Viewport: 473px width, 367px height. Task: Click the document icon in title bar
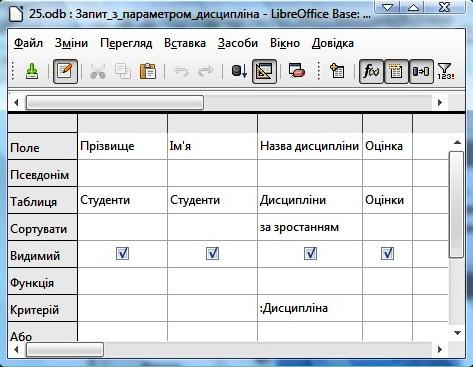coord(16,13)
